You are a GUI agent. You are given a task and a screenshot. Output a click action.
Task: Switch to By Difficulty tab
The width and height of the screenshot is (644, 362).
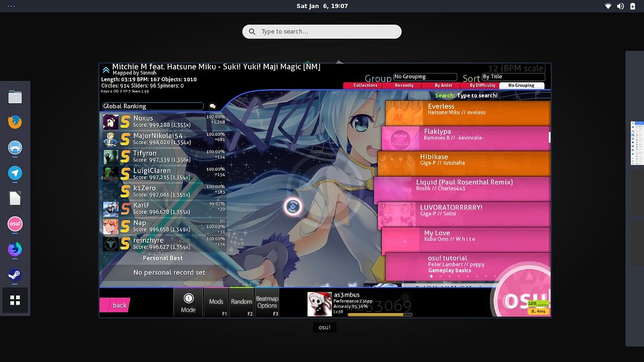click(481, 85)
